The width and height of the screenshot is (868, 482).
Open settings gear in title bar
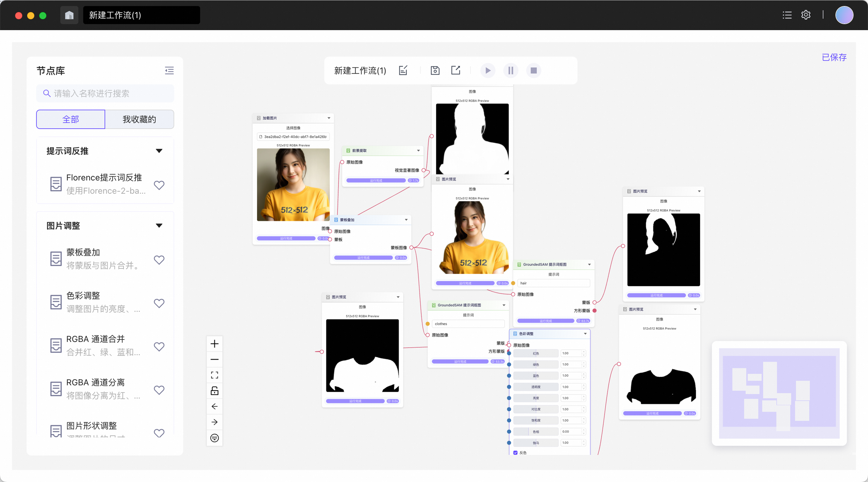pyautogui.click(x=806, y=15)
